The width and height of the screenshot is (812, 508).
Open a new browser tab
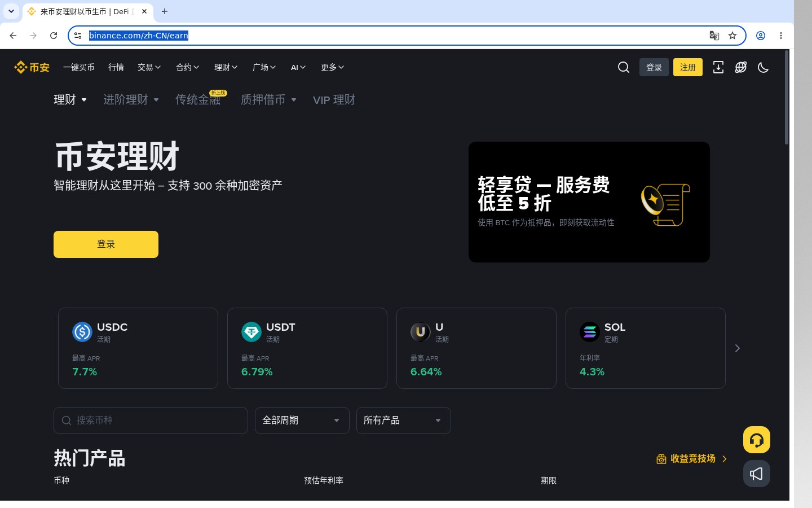[165, 11]
